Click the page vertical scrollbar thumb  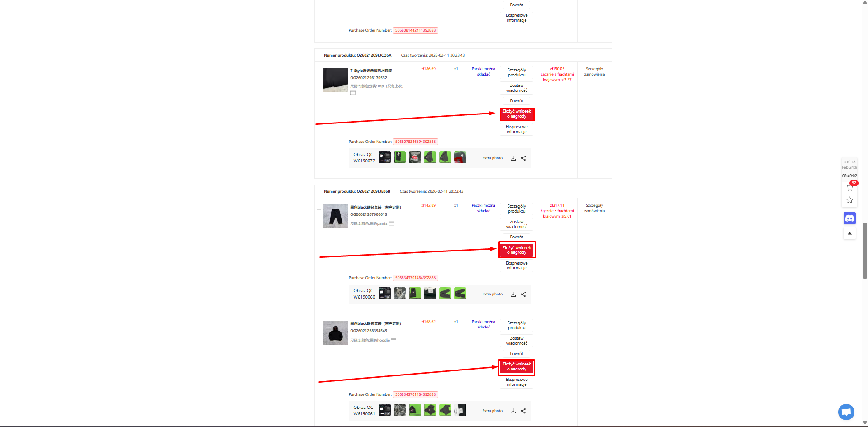pos(865,251)
